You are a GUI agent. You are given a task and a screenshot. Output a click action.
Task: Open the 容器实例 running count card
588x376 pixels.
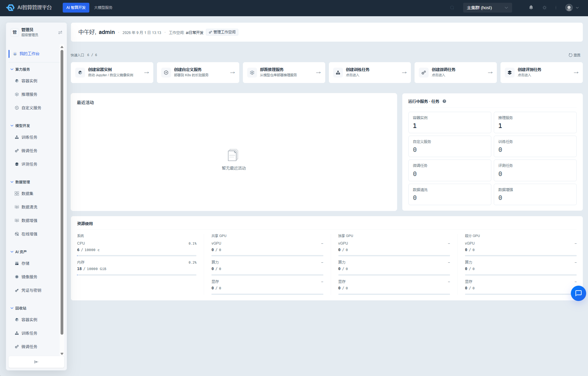[450, 122]
